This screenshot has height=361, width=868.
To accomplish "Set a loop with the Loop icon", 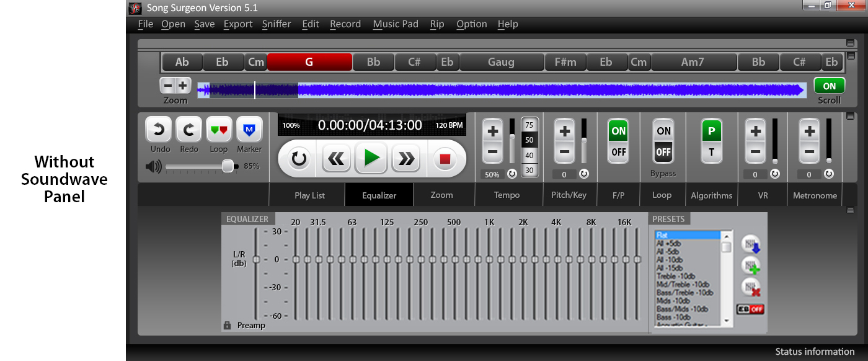I will (x=219, y=130).
